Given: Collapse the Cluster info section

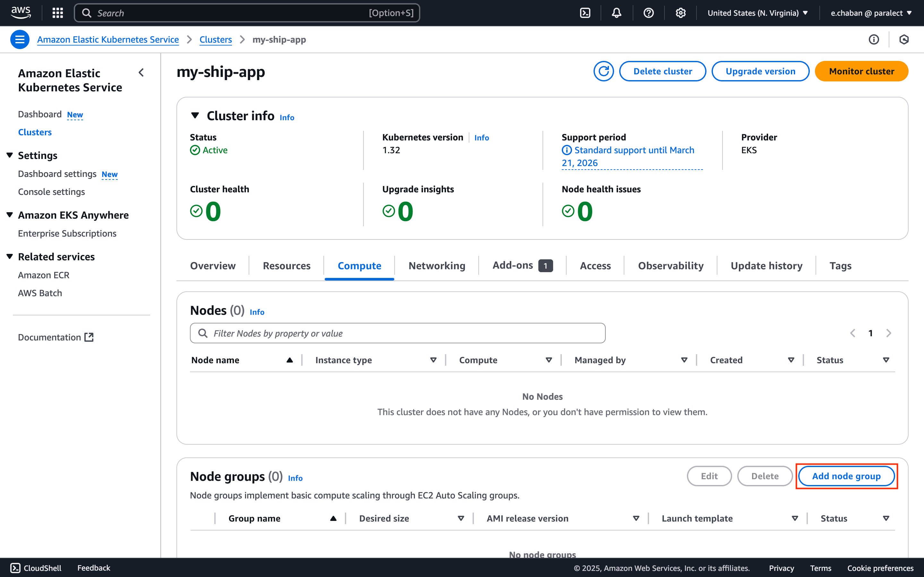Looking at the screenshot, I should [195, 115].
